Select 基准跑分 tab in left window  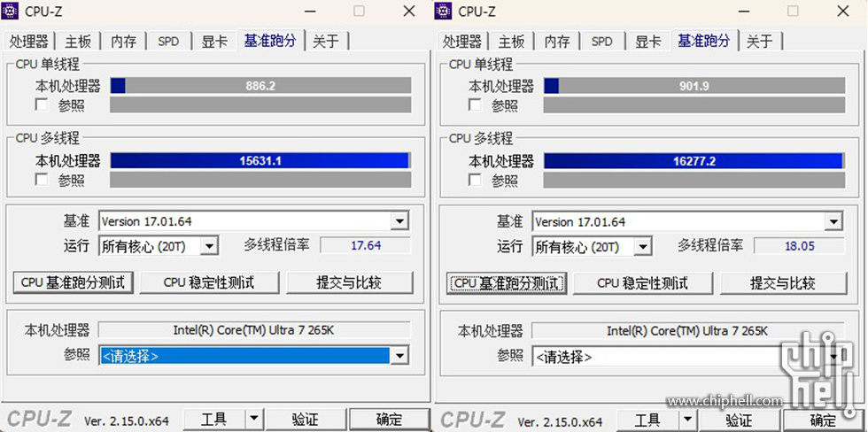(x=271, y=41)
